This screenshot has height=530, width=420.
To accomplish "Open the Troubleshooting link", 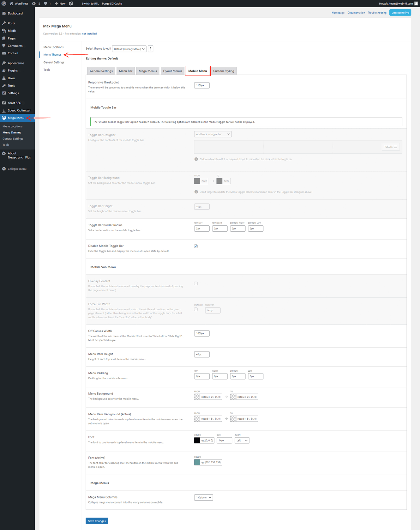I will (x=377, y=13).
